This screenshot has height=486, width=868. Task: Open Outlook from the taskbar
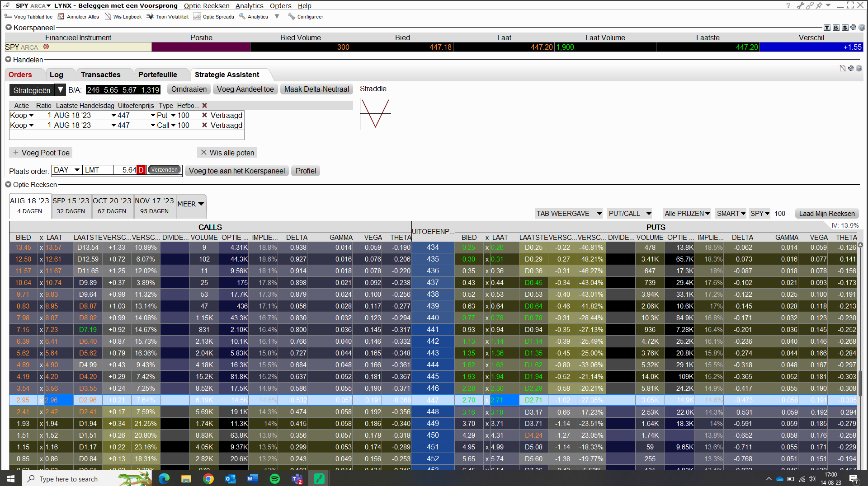231,478
